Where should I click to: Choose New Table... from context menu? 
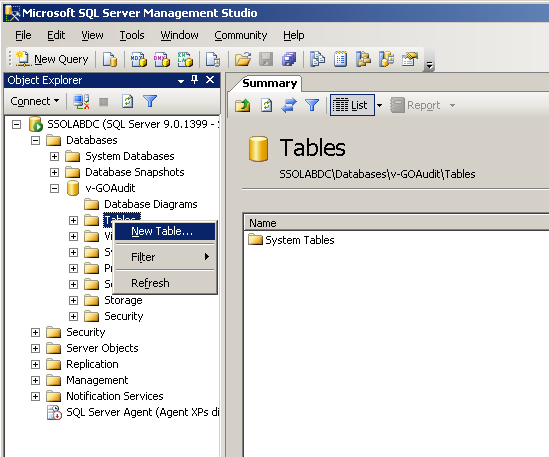[165, 231]
